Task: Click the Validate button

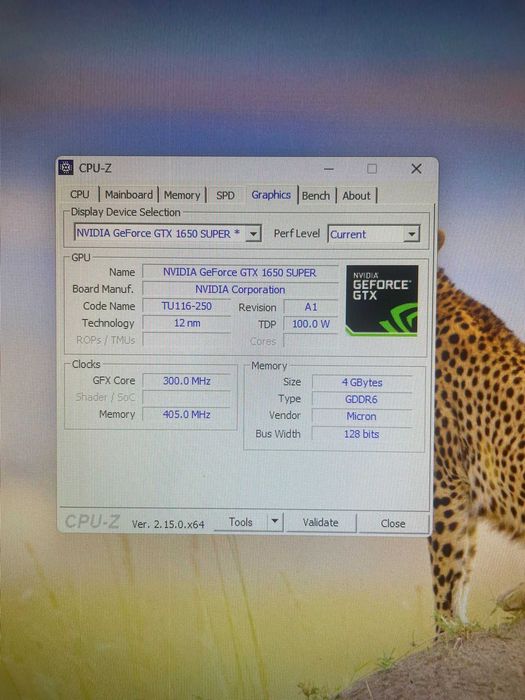Action: click(x=321, y=522)
